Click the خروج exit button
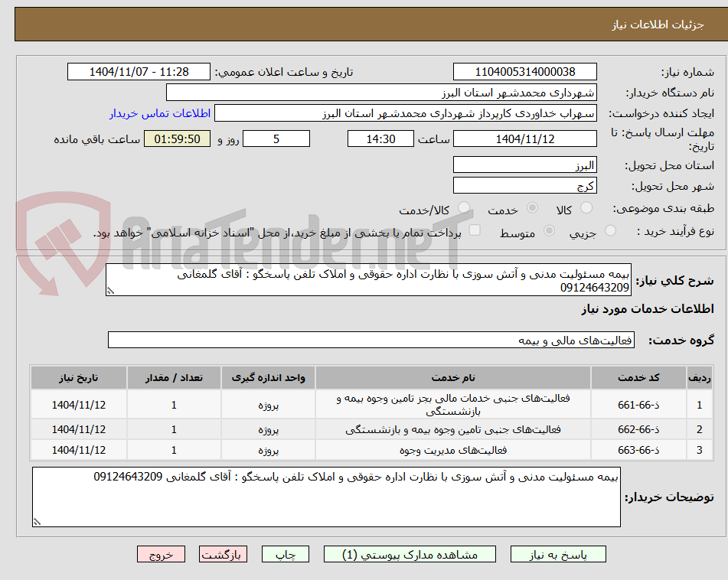728x580 pixels. pyautogui.click(x=161, y=555)
